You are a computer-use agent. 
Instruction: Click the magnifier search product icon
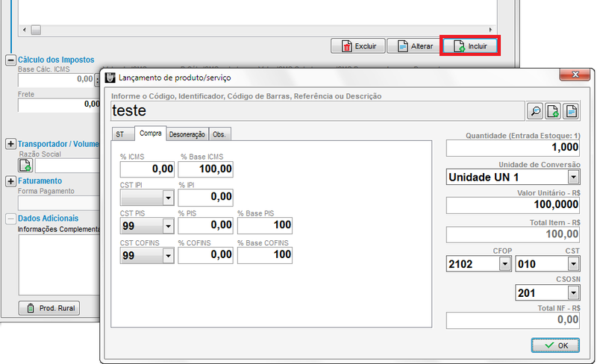[535, 111]
